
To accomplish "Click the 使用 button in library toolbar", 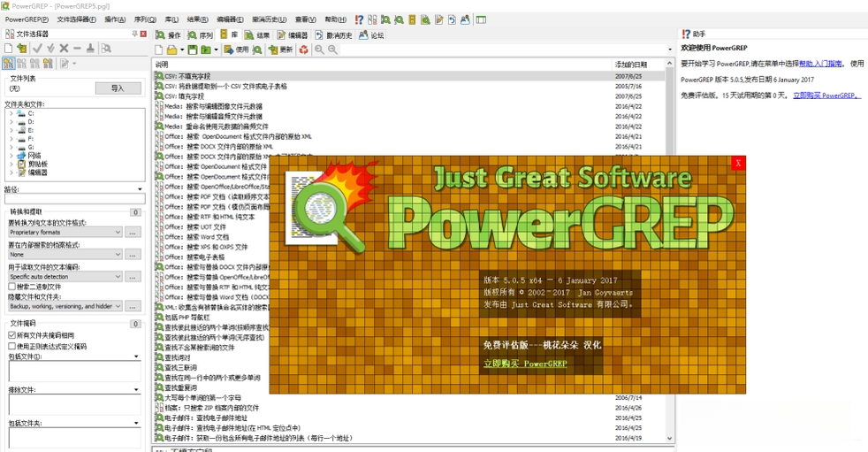I will pyautogui.click(x=236, y=50).
